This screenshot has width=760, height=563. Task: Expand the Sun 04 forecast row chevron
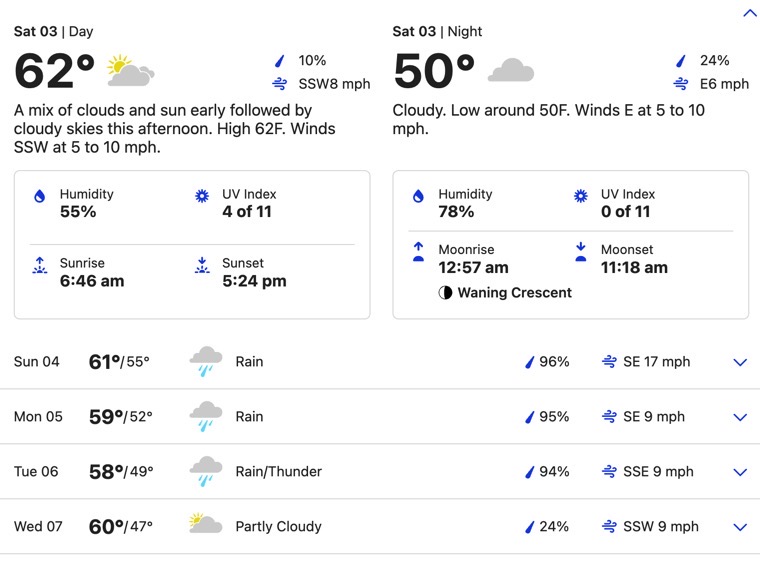click(x=740, y=362)
